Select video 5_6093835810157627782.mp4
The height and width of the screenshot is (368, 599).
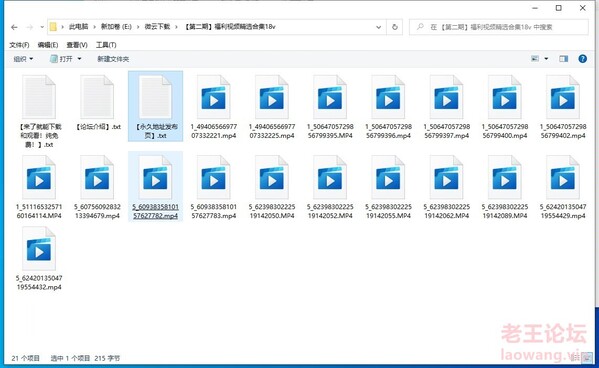coord(155,186)
